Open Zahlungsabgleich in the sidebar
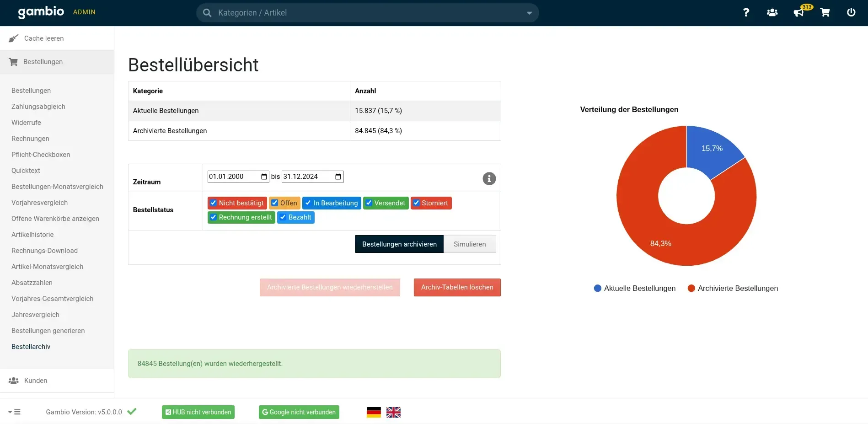The width and height of the screenshot is (868, 424). tap(38, 107)
